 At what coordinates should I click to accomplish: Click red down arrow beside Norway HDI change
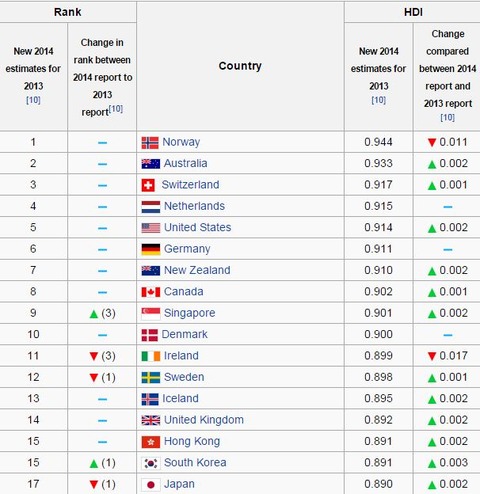pos(432,143)
